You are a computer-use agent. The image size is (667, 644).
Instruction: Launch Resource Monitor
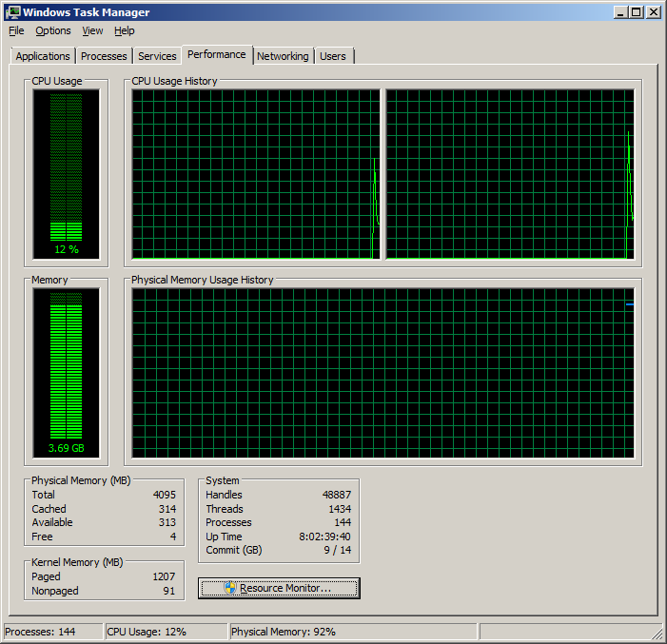coord(279,588)
